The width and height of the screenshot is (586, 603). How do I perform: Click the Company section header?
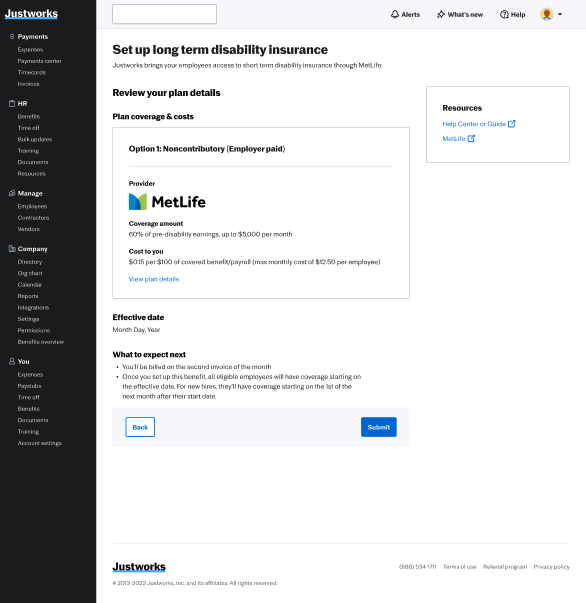(32, 249)
